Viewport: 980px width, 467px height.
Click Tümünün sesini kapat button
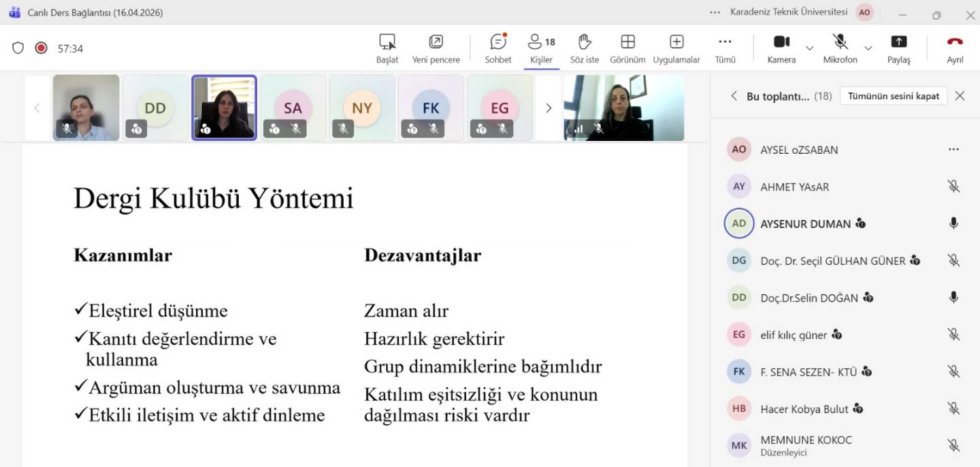(x=893, y=96)
